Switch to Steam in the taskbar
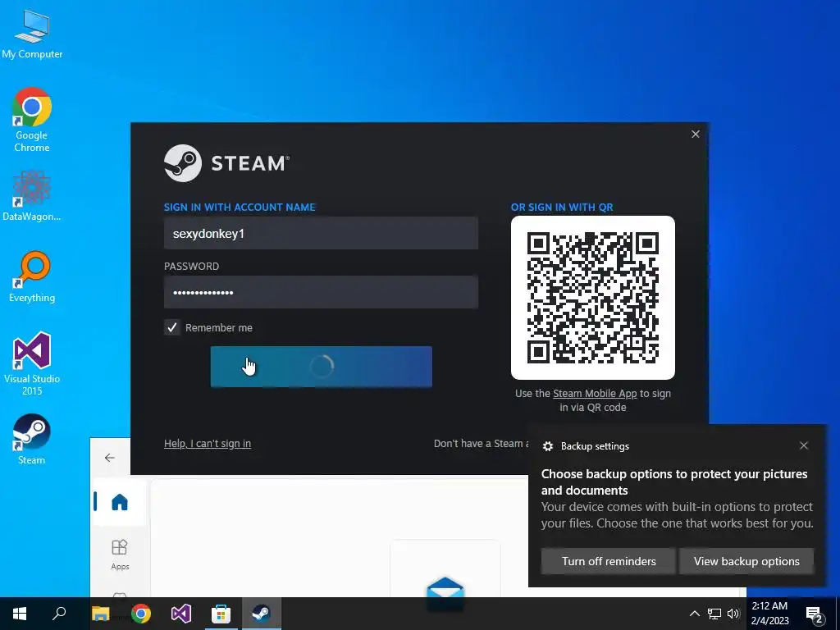Image resolution: width=840 pixels, height=630 pixels. 261,614
